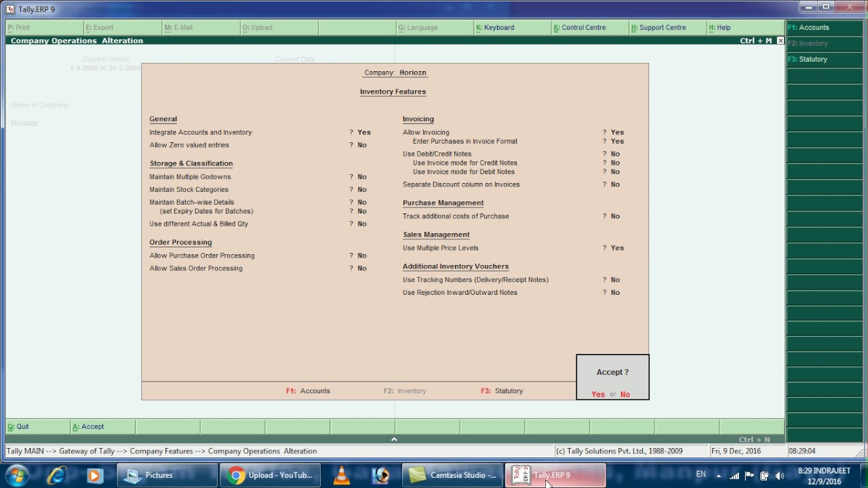Toggle Allow Zero valued entries value

click(362, 145)
